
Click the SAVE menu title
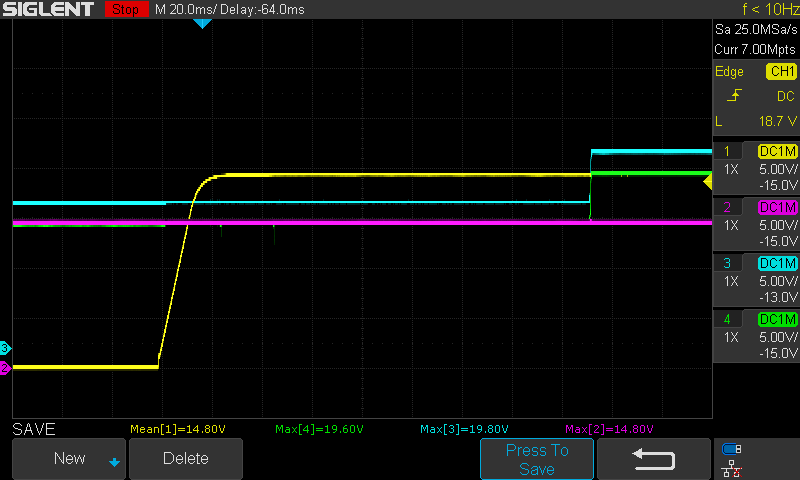click(x=34, y=429)
